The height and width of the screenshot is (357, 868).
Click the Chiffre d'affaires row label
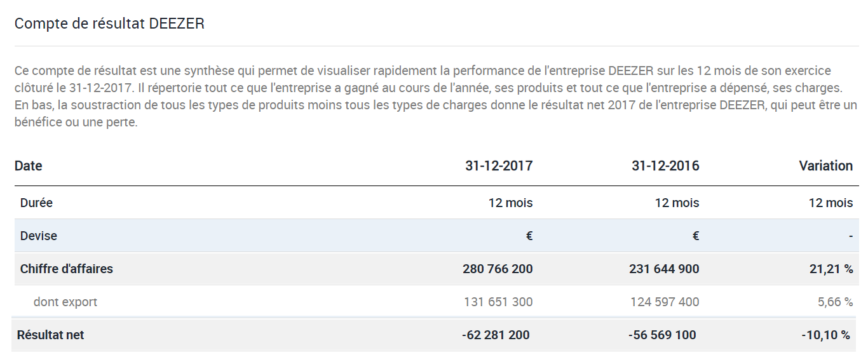(x=67, y=269)
